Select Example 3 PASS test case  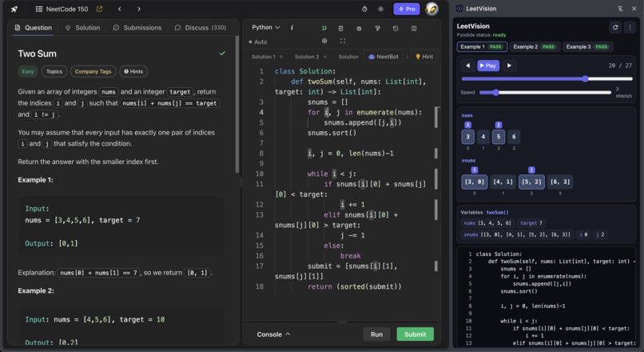587,47
